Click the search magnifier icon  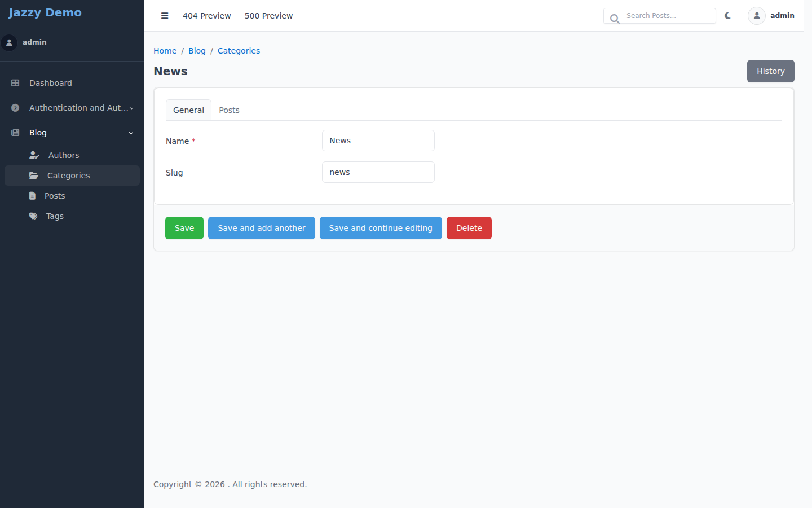click(615, 19)
